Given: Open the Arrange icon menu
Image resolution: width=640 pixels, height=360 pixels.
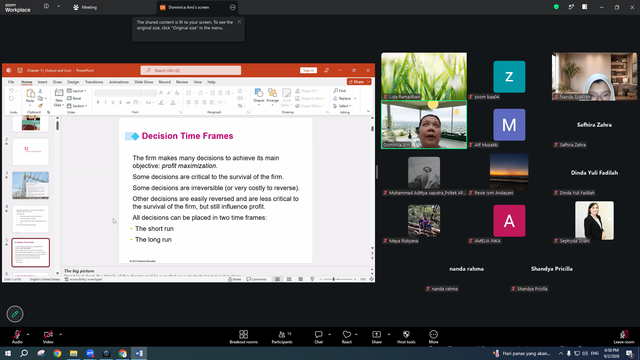Looking at the screenshot, I should (273, 93).
